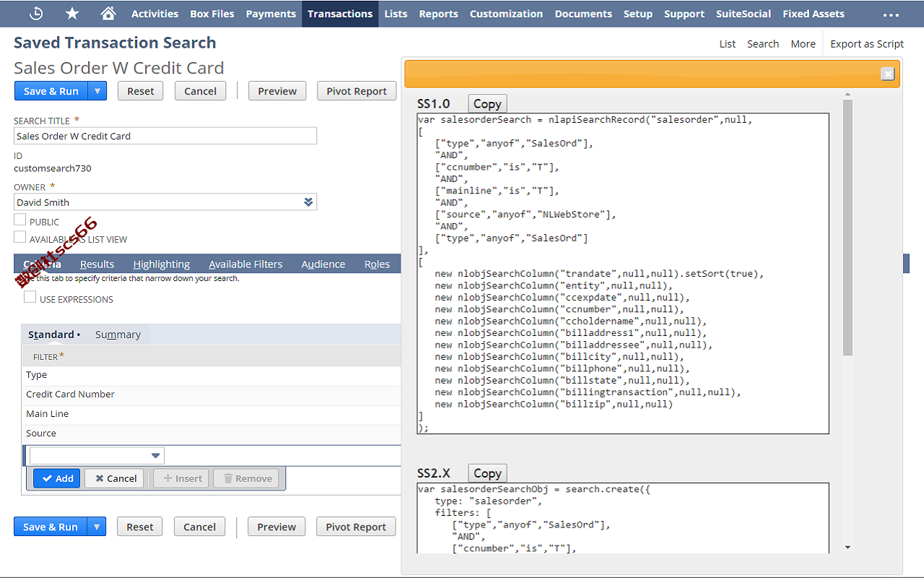924x578 pixels.
Task: Click the bottom Preview button
Action: 276,527
